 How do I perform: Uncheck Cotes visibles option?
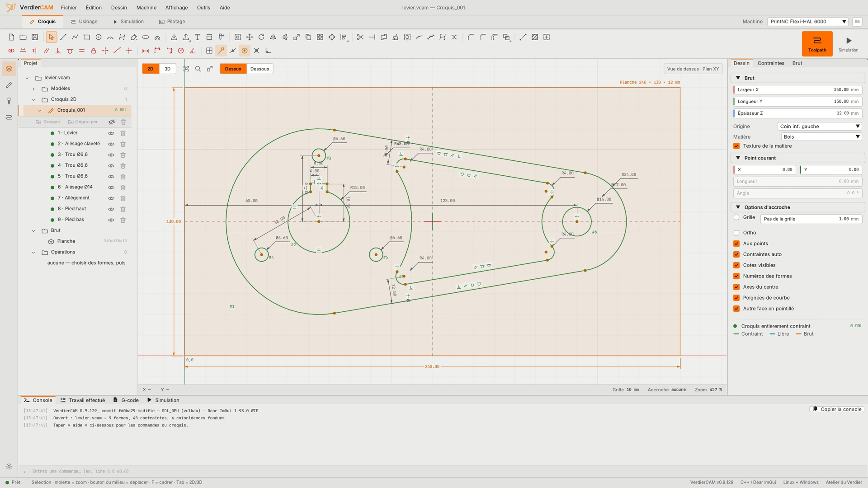tap(736, 265)
